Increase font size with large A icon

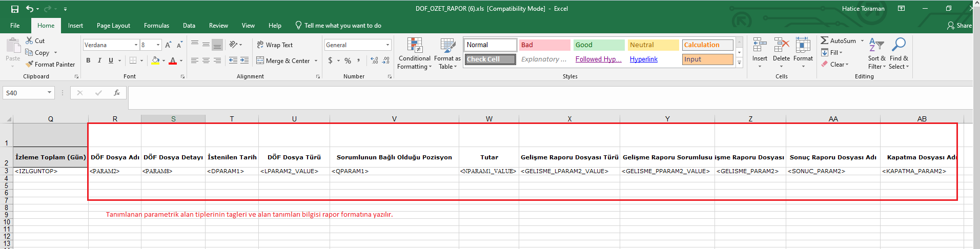(168, 45)
